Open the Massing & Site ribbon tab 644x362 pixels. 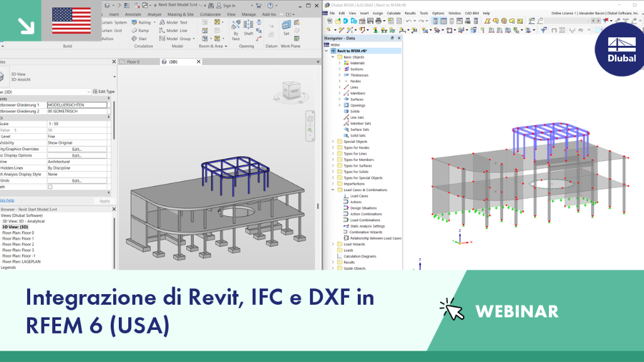coord(180,14)
